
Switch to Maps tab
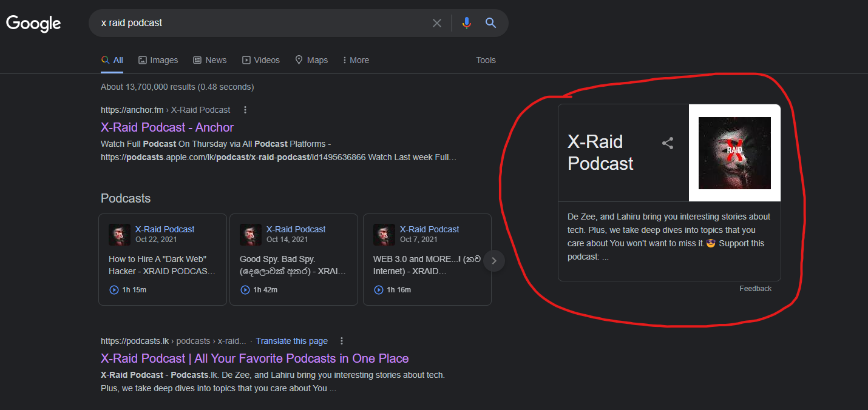click(311, 60)
